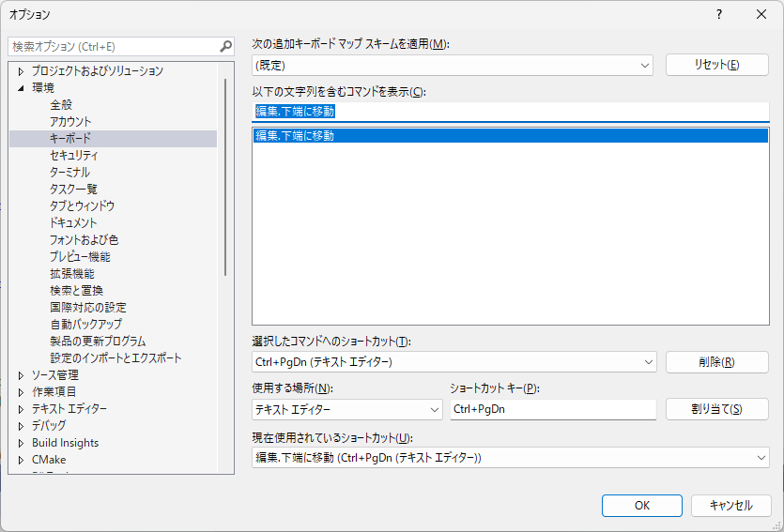Click the ショートカット キー input field
The image size is (784, 532).
pyautogui.click(x=553, y=409)
